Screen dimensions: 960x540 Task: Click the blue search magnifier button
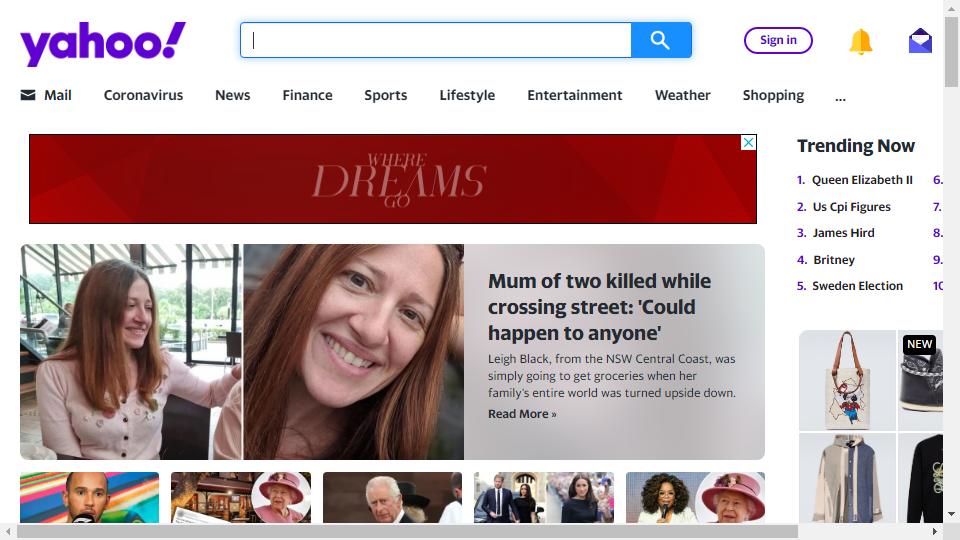[661, 40]
